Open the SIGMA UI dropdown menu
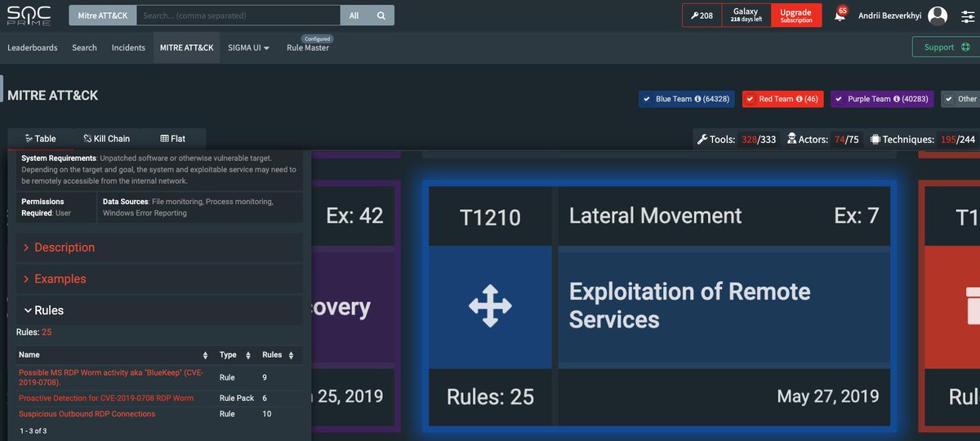This screenshot has width=980, height=441. [x=249, y=47]
